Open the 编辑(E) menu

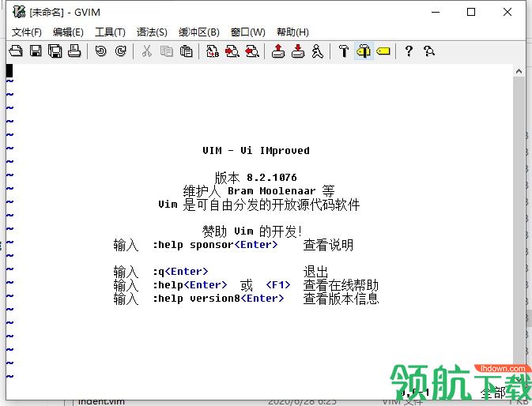coord(68,32)
